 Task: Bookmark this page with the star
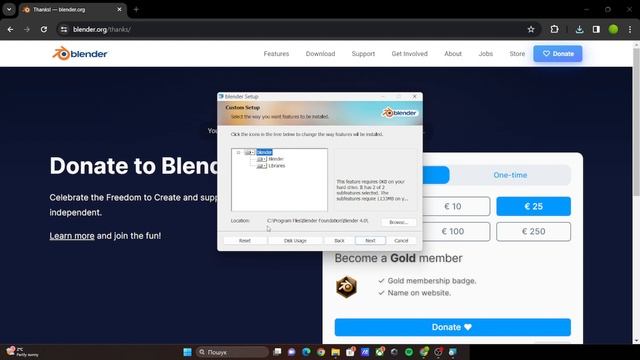[531, 29]
